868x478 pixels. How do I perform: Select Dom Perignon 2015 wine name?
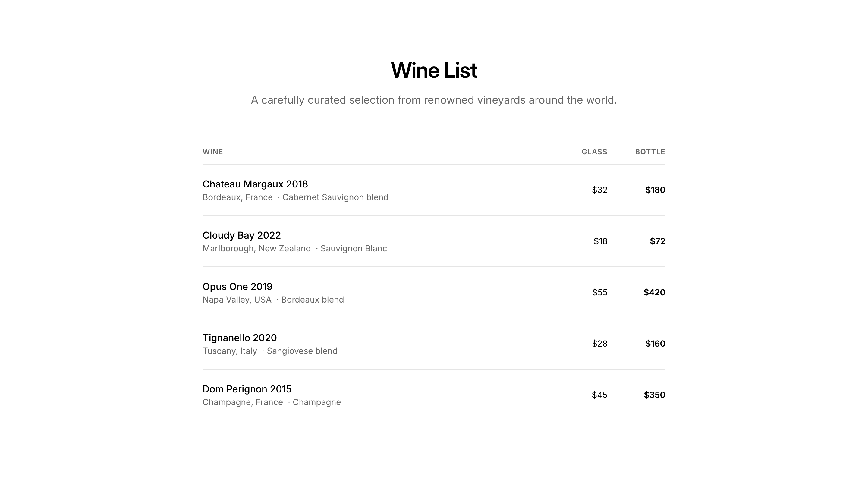coord(247,389)
